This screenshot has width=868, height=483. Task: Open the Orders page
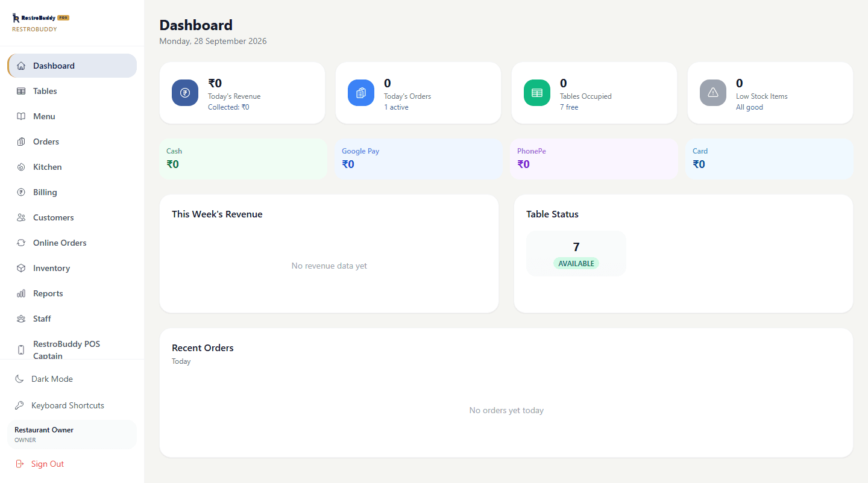click(72, 142)
